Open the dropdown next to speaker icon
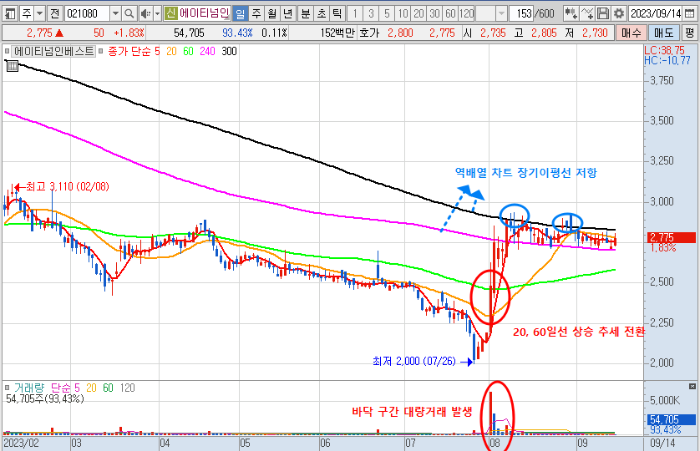This screenshot has height=451, width=700. [x=157, y=14]
